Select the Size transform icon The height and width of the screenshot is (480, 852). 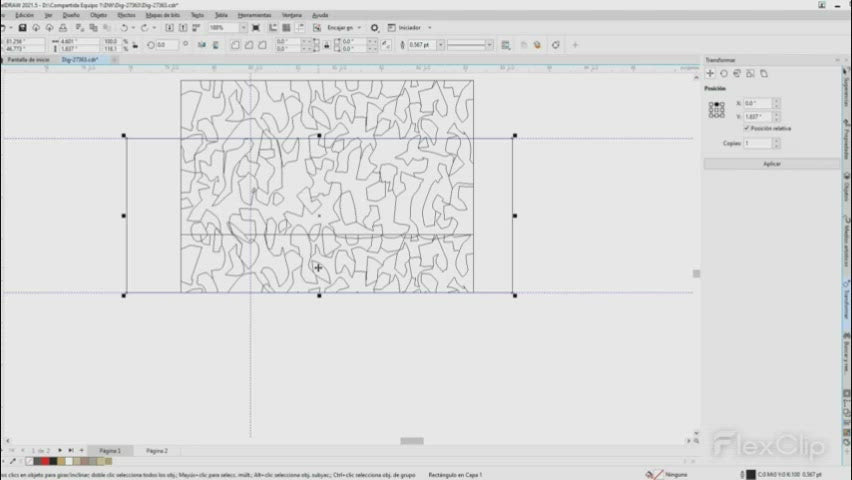(x=750, y=73)
